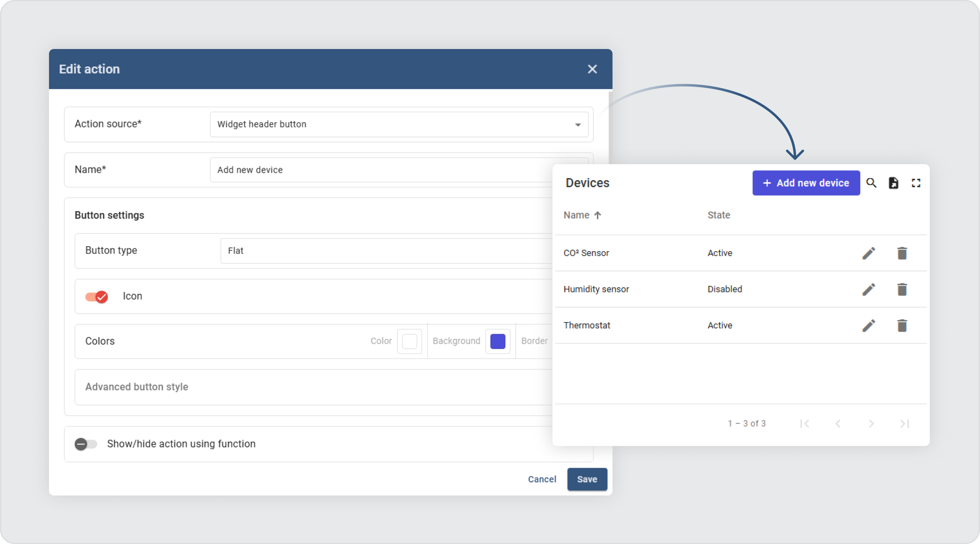Export the devices table data
The image size is (980, 544).
click(x=894, y=183)
